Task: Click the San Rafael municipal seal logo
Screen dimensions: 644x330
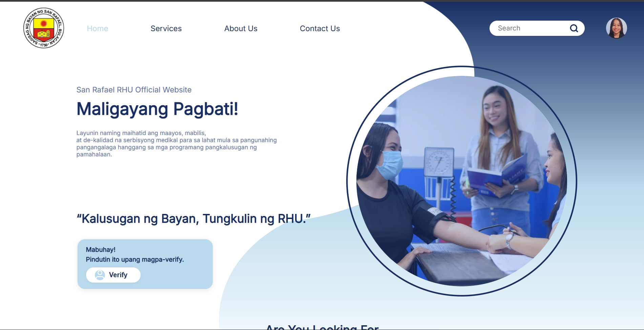Action: pyautogui.click(x=44, y=28)
